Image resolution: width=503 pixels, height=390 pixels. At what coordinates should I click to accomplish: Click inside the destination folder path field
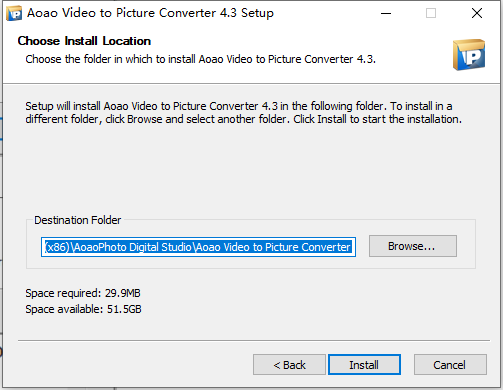point(198,247)
